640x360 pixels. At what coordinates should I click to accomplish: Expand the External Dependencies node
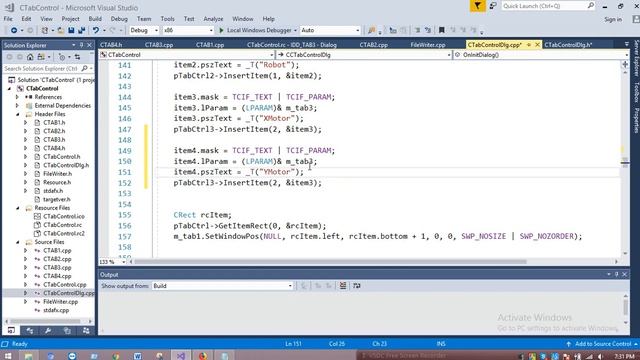pos(18,106)
